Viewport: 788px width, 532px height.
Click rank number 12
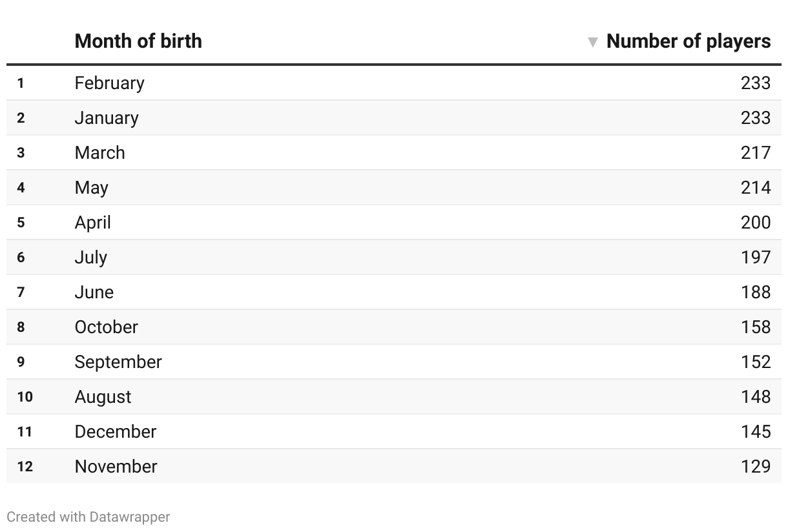click(25, 467)
